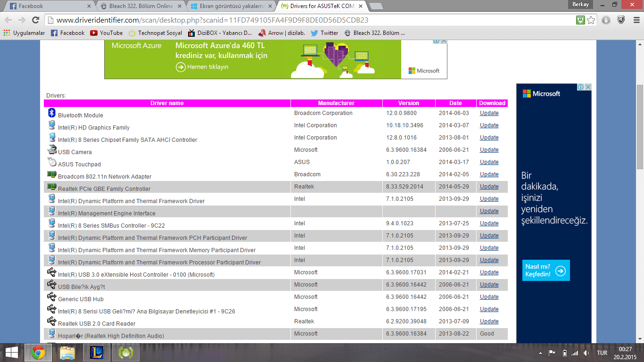
Task: Click Update for Intel(R) Management Engine Interface
Action: pos(489,211)
